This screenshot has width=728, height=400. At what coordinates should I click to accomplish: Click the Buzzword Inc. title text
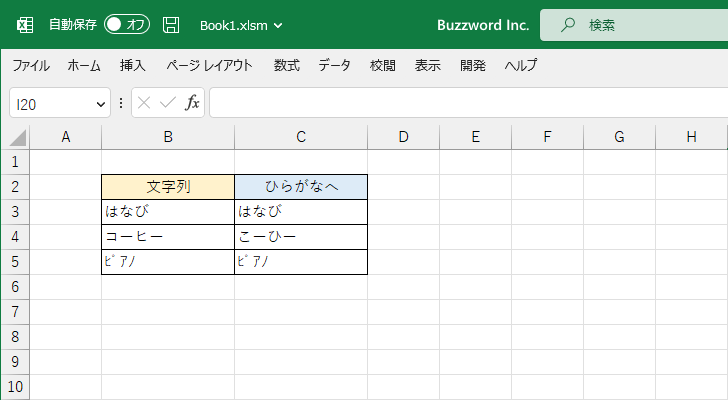point(483,25)
